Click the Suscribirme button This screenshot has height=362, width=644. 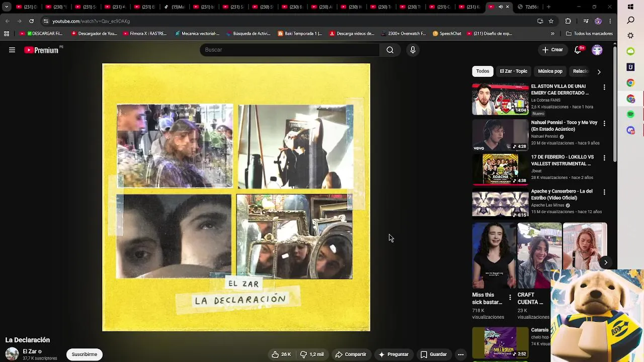tap(85, 354)
